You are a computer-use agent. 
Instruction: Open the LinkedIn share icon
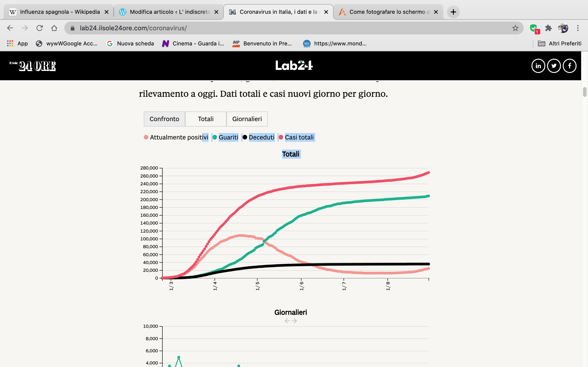pyautogui.click(x=538, y=66)
